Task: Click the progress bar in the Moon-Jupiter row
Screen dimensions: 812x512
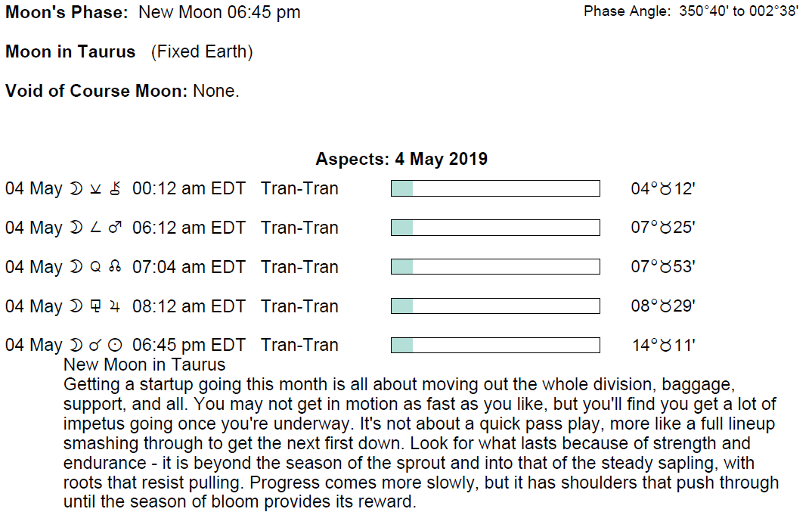Action: tap(495, 306)
